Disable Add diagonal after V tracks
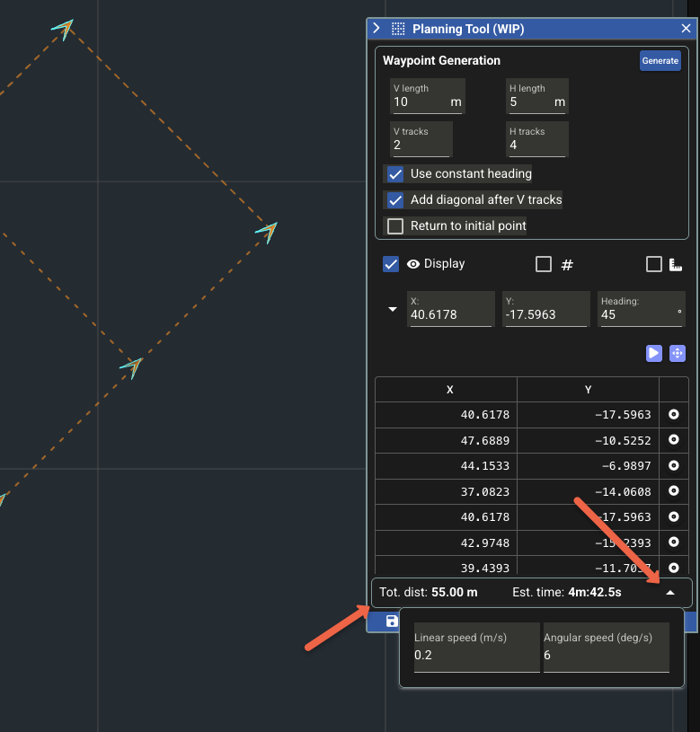The height and width of the screenshot is (732, 700). click(395, 200)
